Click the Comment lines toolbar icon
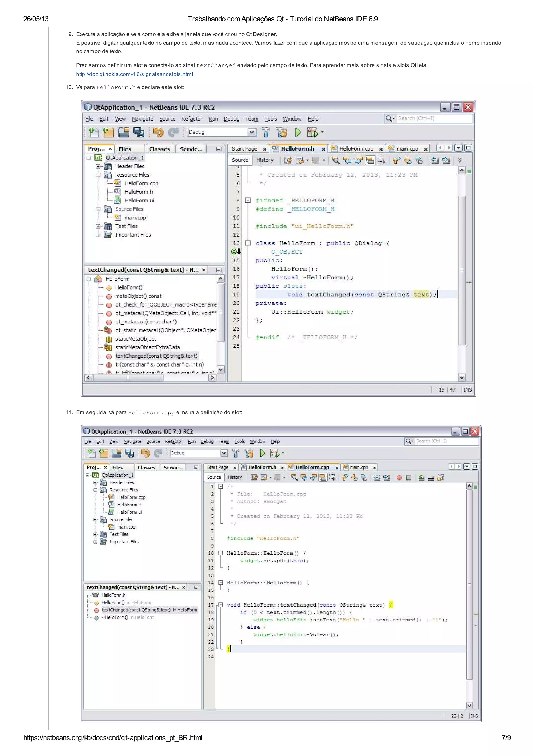The image size is (534, 756). (421, 477)
